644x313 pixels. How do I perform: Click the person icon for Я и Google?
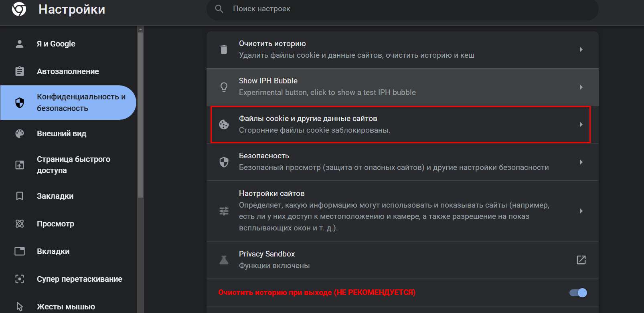point(20,44)
